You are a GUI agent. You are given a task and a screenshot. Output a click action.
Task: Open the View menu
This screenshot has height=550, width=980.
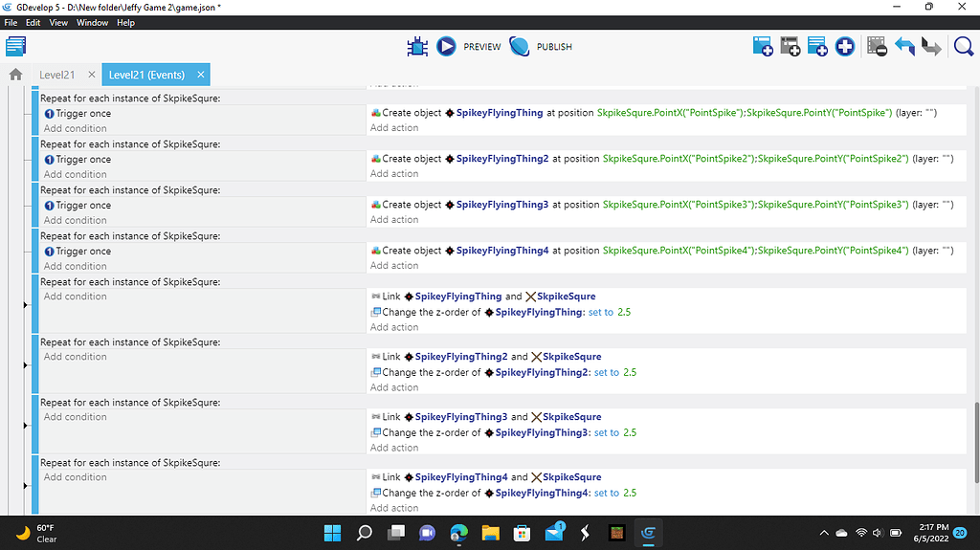pos(58,23)
